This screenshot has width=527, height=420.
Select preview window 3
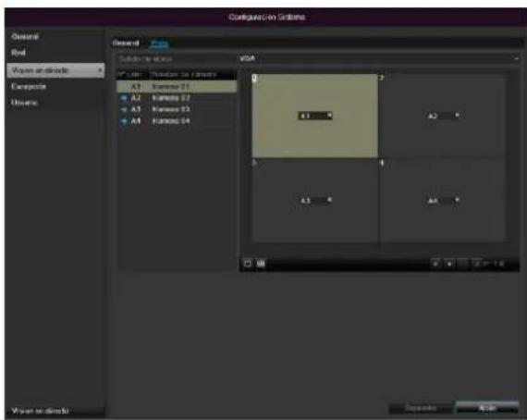click(315, 201)
